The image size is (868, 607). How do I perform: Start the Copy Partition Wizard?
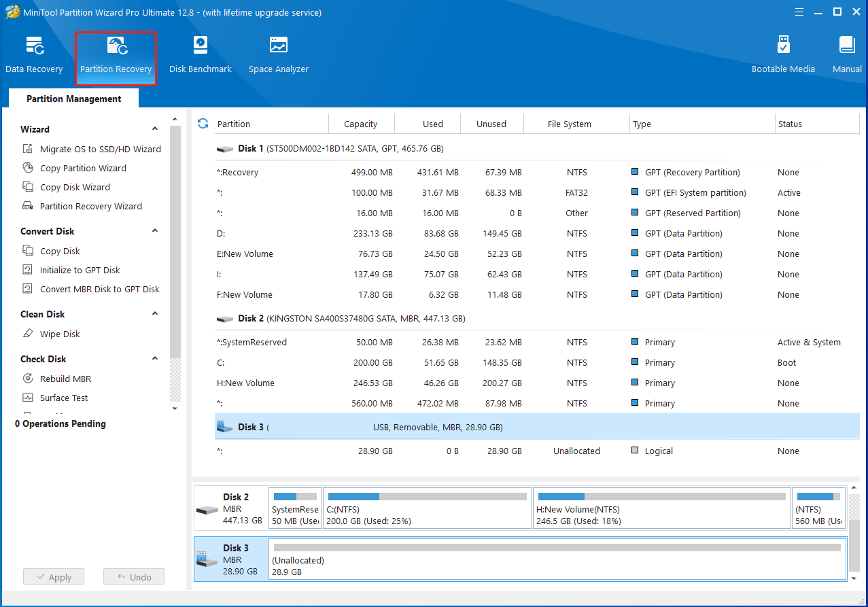pos(74,168)
